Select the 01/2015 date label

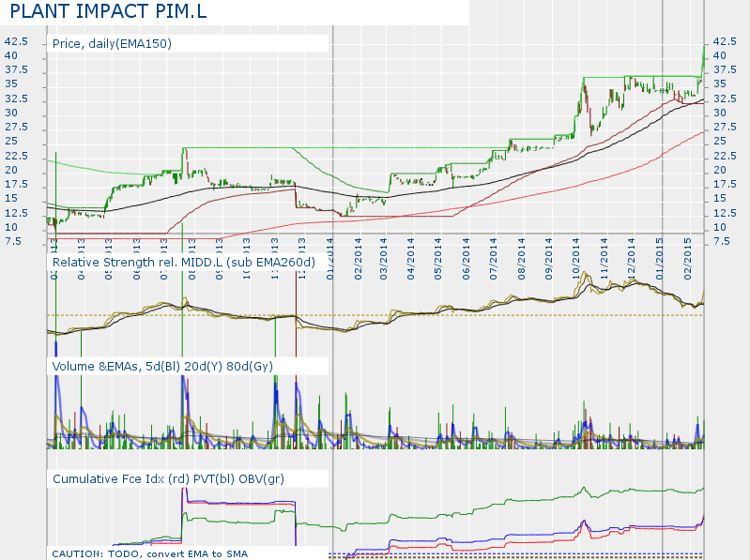(659, 254)
